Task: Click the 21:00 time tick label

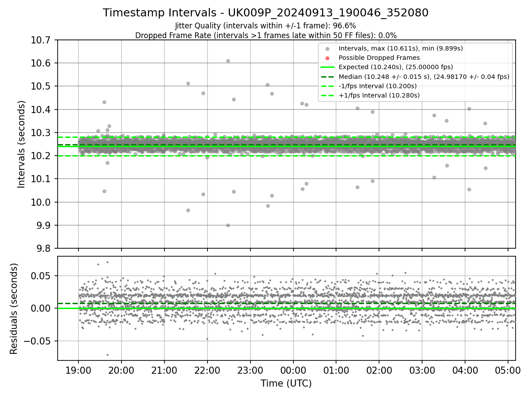Action: click(x=164, y=370)
